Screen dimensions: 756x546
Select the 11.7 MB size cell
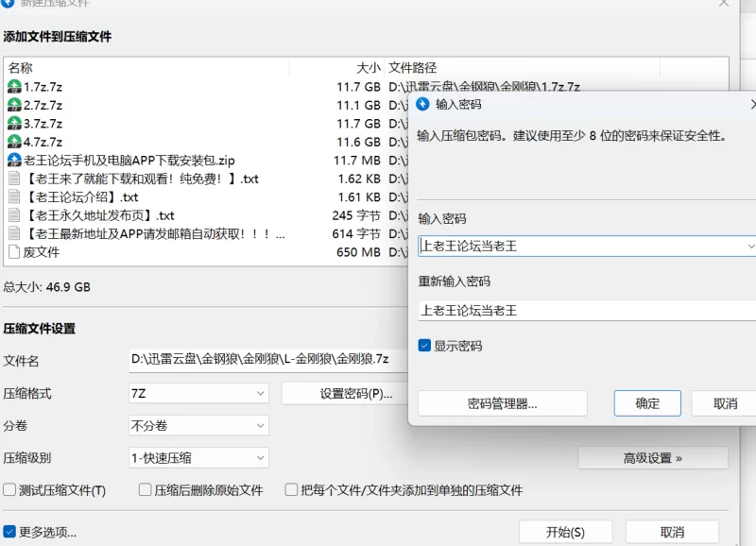tap(357, 160)
